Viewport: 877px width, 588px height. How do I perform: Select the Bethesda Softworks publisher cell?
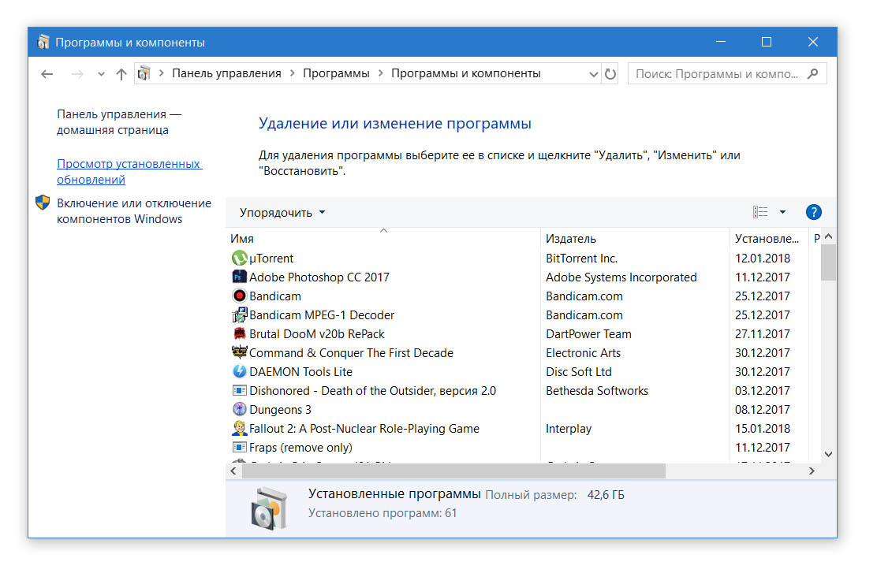coord(597,391)
